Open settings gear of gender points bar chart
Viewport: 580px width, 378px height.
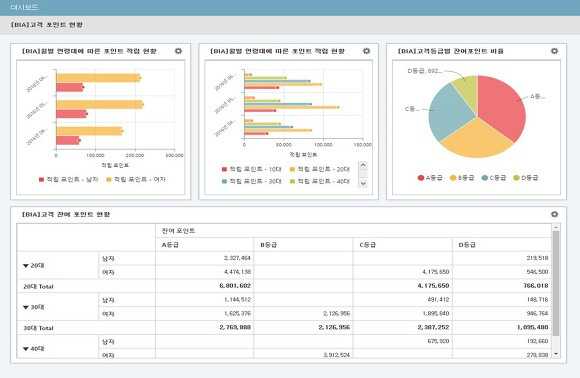click(x=178, y=51)
